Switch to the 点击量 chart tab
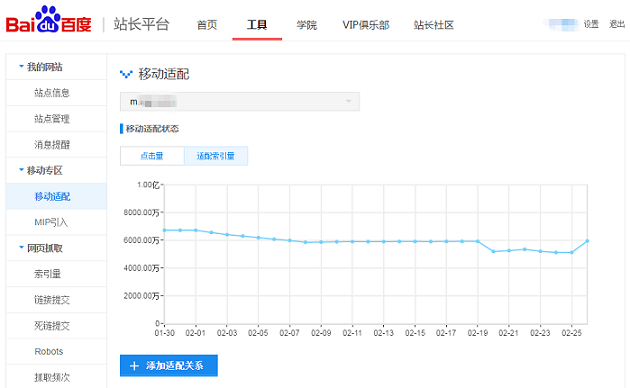The width and height of the screenshot is (630, 388). pyautogui.click(x=152, y=156)
